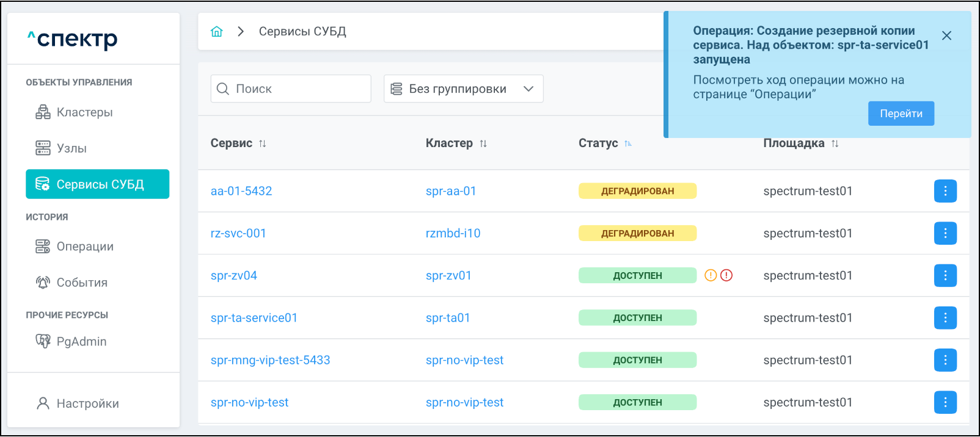Open cluster link rzmbd-i10
The height and width of the screenshot is (437, 980).
click(453, 233)
